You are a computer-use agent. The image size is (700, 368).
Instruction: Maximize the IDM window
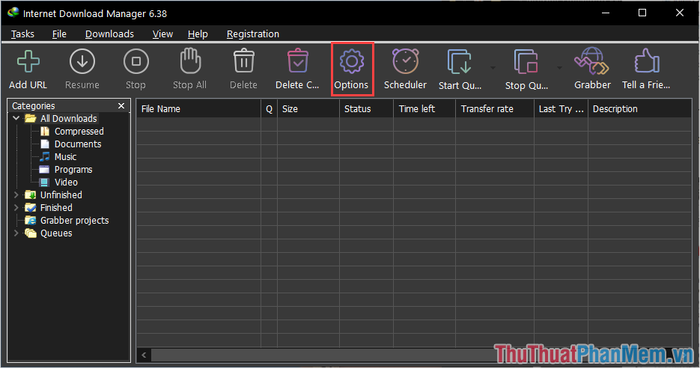pos(642,13)
